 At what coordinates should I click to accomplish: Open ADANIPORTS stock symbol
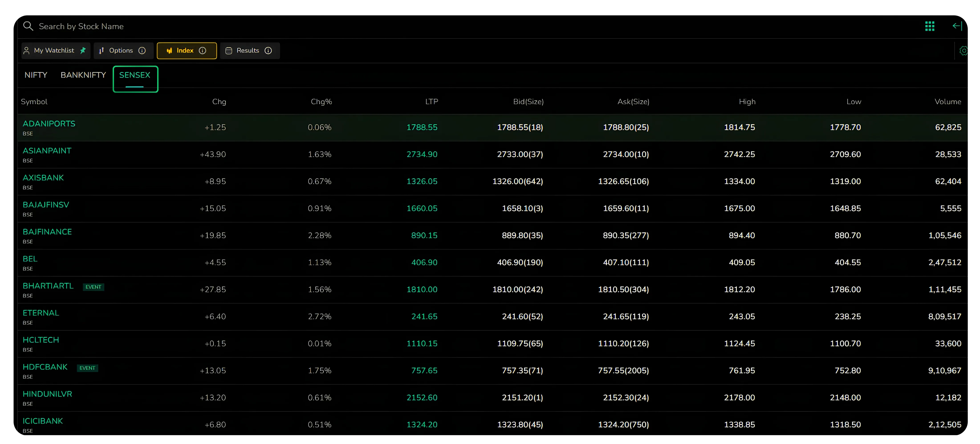click(49, 123)
